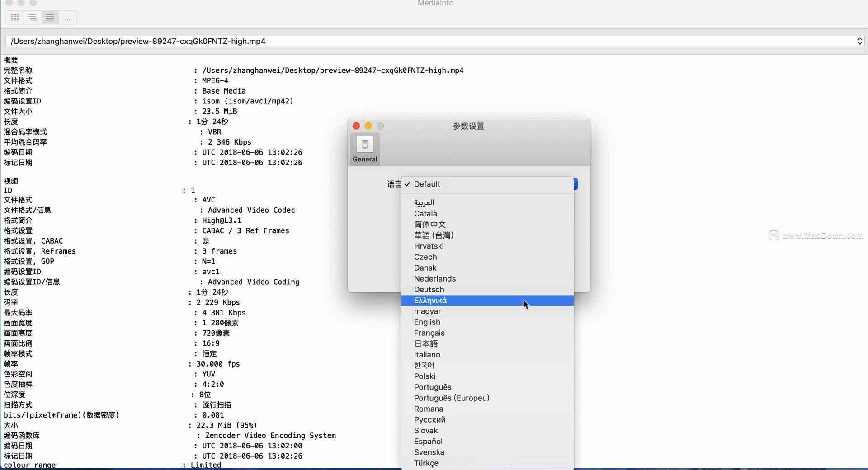The width and height of the screenshot is (868, 470).
Task: Click the 最大码率 value 4 381 Kbps
Action: pyautogui.click(x=224, y=313)
